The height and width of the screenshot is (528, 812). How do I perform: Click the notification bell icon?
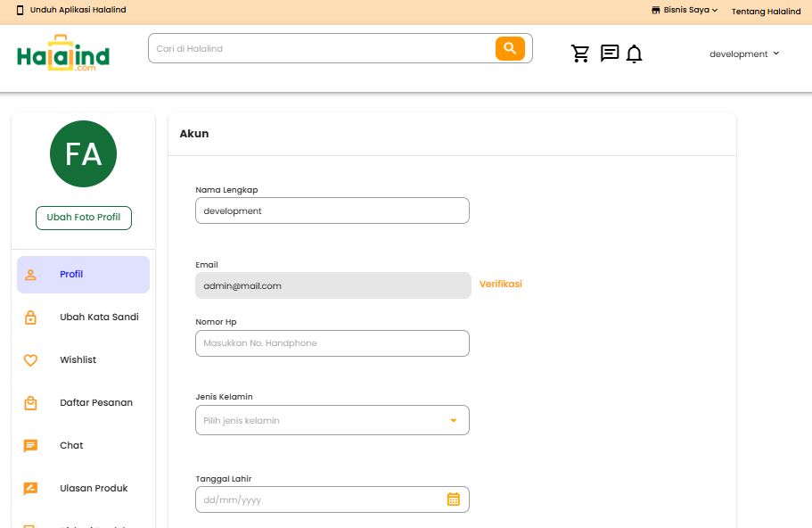point(634,54)
